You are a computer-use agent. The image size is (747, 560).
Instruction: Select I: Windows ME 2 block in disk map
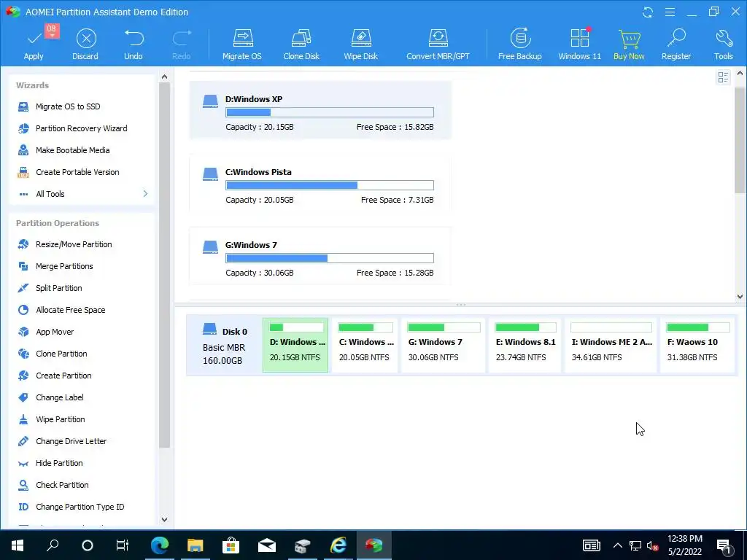(611, 345)
